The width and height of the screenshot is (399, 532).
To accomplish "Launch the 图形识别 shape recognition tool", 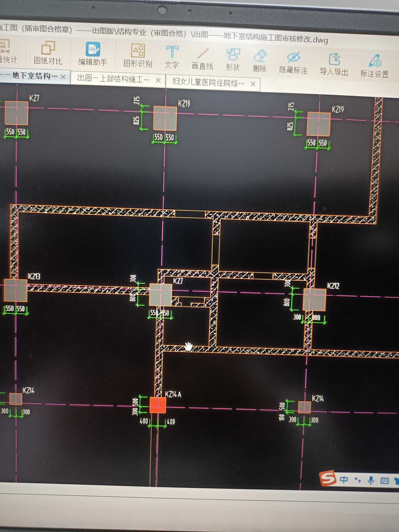I will [138, 56].
